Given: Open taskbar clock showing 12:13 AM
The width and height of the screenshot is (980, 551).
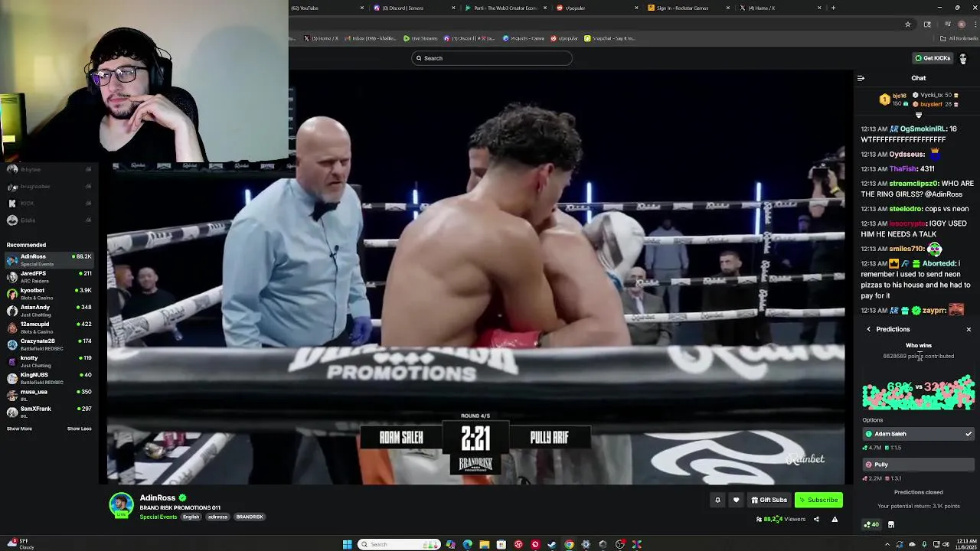Looking at the screenshot, I should click(x=965, y=544).
